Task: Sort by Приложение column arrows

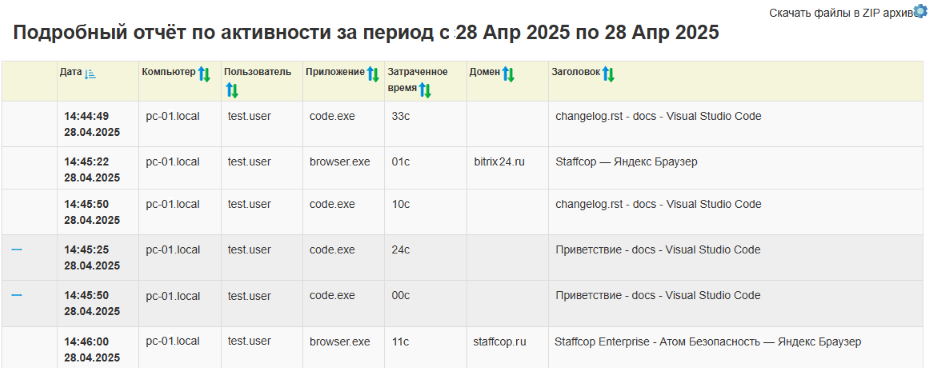Action: (x=372, y=74)
